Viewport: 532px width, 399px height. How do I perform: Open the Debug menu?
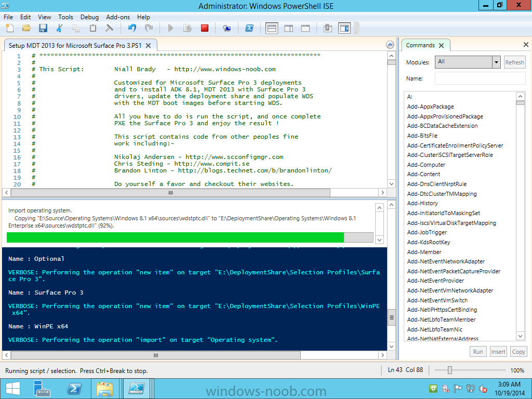pyautogui.click(x=89, y=17)
